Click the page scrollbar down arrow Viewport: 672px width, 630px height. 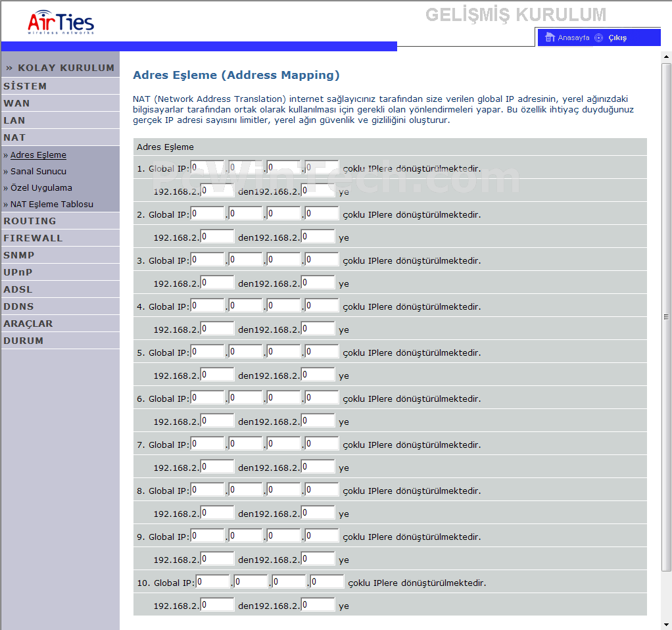666,624
